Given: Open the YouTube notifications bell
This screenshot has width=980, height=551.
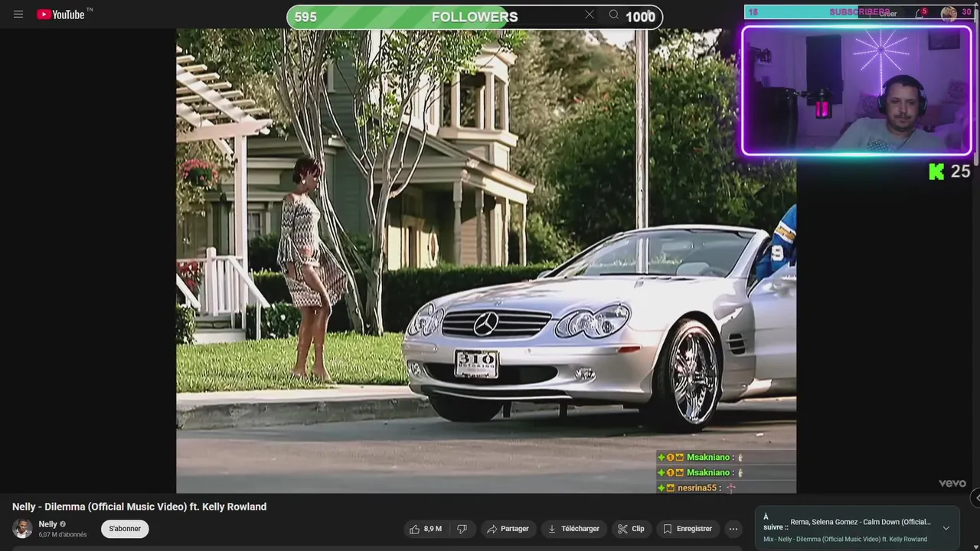Looking at the screenshot, I should pyautogui.click(x=920, y=13).
